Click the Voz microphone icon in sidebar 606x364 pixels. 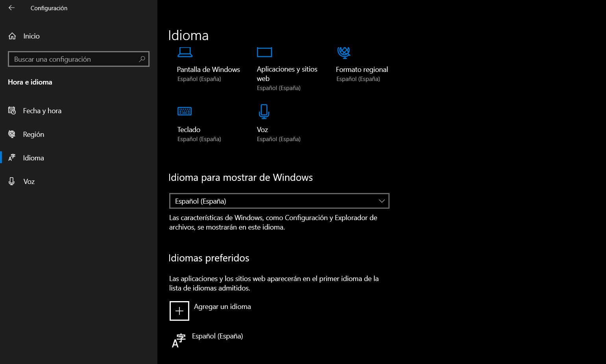pos(12,182)
